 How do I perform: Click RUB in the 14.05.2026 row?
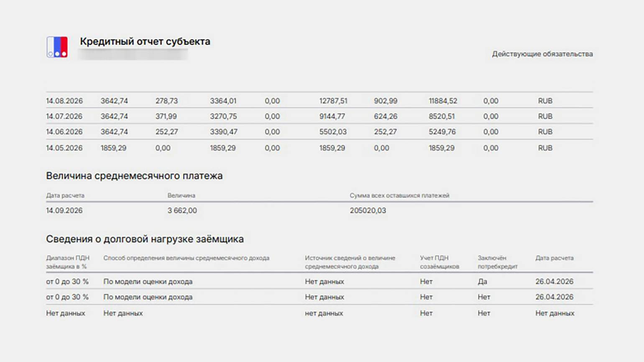[x=545, y=148]
